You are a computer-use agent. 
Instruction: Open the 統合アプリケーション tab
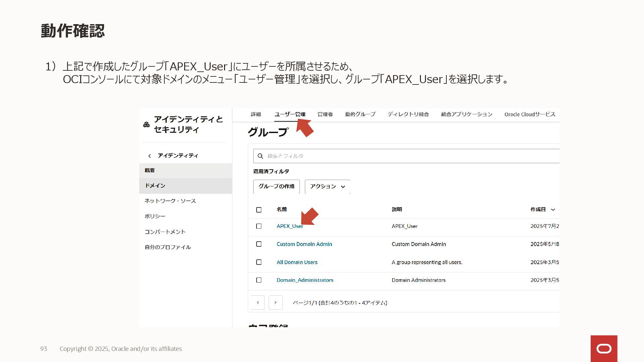[467, 114]
